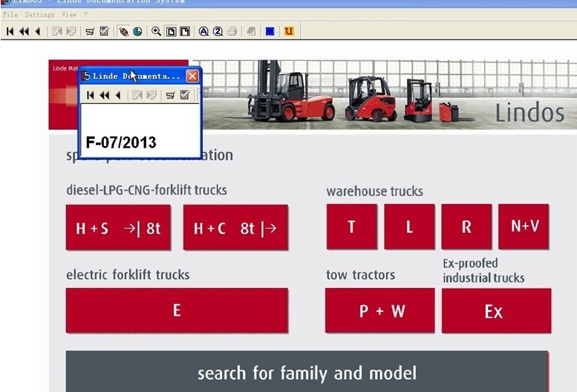Click the single back arrow in main toolbar
The height and width of the screenshot is (392, 577).
pyautogui.click(x=38, y=31)
